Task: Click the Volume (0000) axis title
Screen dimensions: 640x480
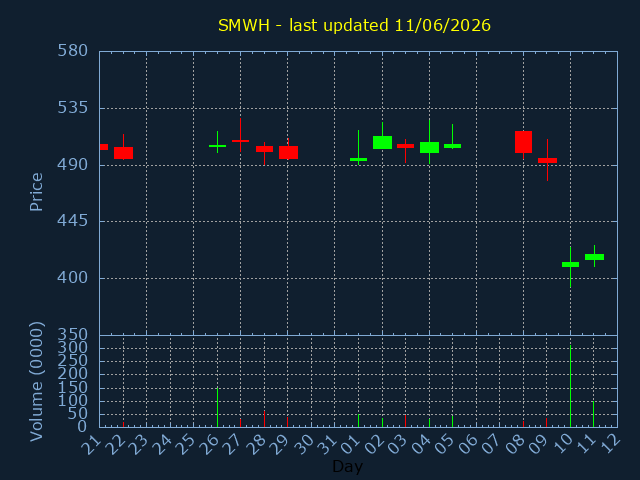Action: [36, 382]
